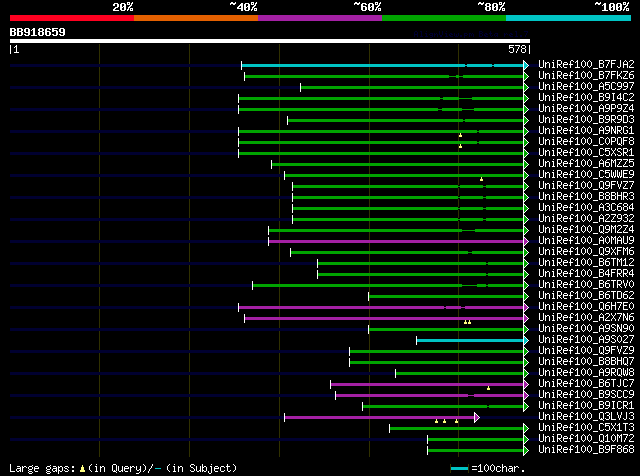Select the UniRef100_B7FKZ6 label
This screenshot has height=476, width=640.
(586, 76)
